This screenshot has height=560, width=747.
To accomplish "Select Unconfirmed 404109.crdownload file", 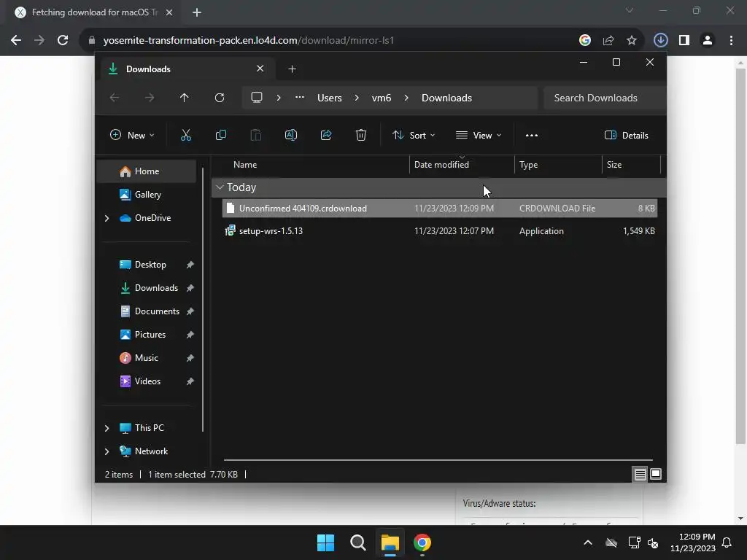I will point(440,208).
